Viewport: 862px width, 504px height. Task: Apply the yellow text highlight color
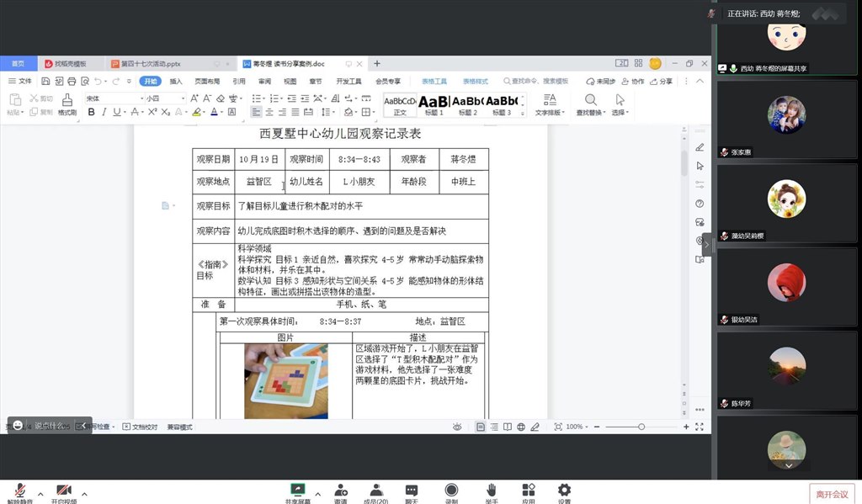coord(196,112)
